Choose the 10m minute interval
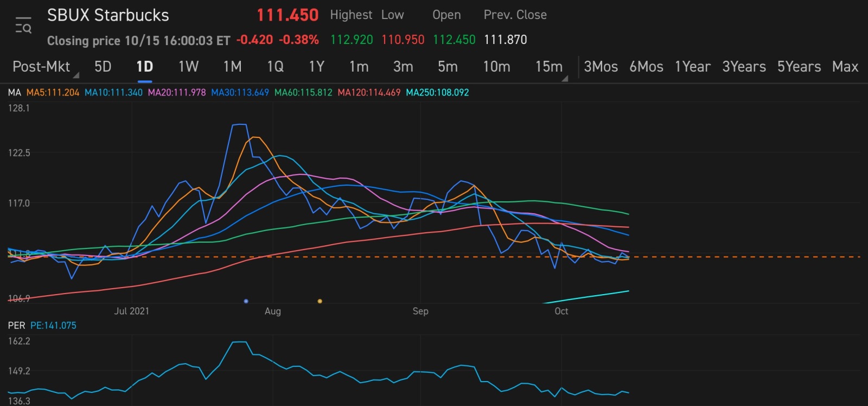This screenshot has height=406, width=868. (x=496, y=67)
